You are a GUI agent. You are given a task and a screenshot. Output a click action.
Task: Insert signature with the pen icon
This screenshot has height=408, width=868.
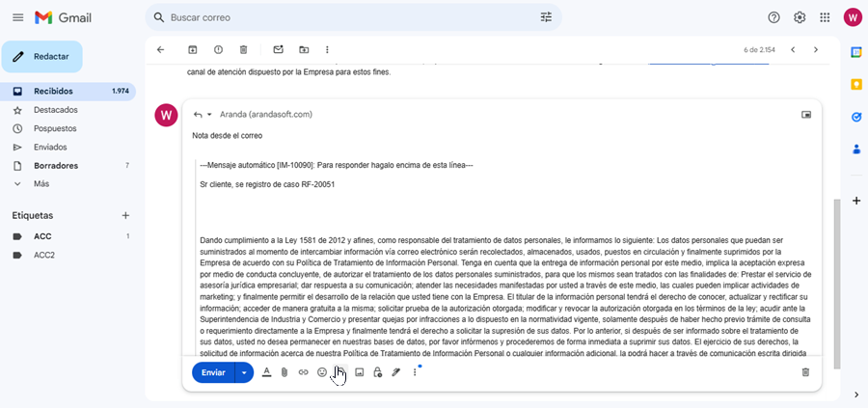(395, 372)
